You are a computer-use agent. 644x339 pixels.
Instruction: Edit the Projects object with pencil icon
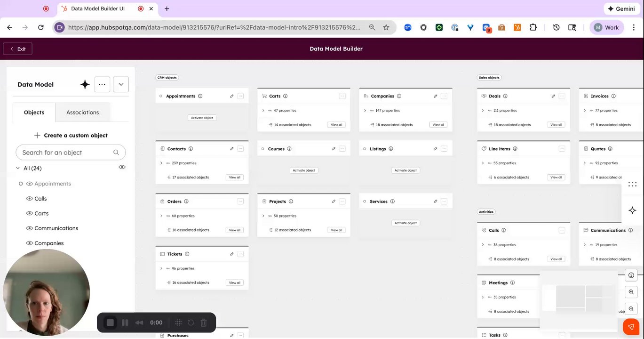pyautogui.click(x=334, y=202)
